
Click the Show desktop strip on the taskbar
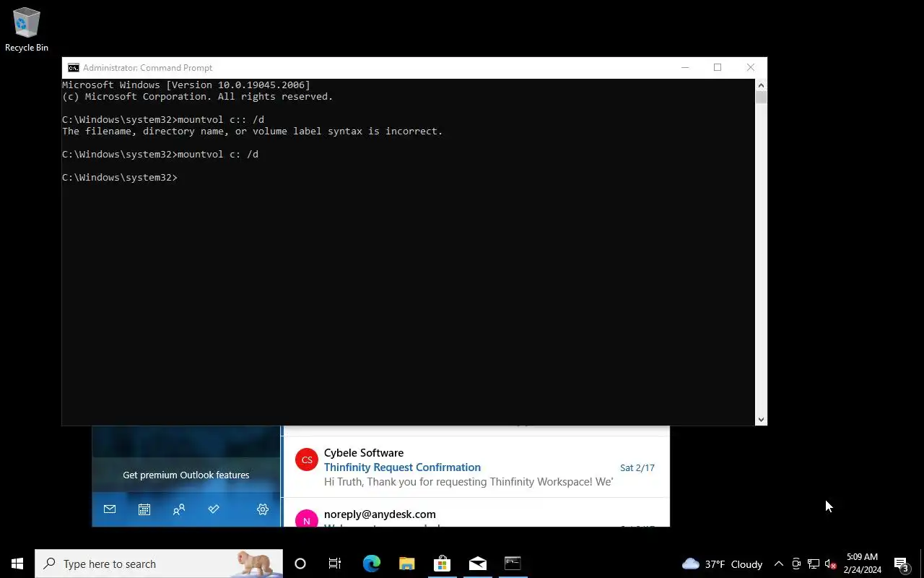coord(922,564)
